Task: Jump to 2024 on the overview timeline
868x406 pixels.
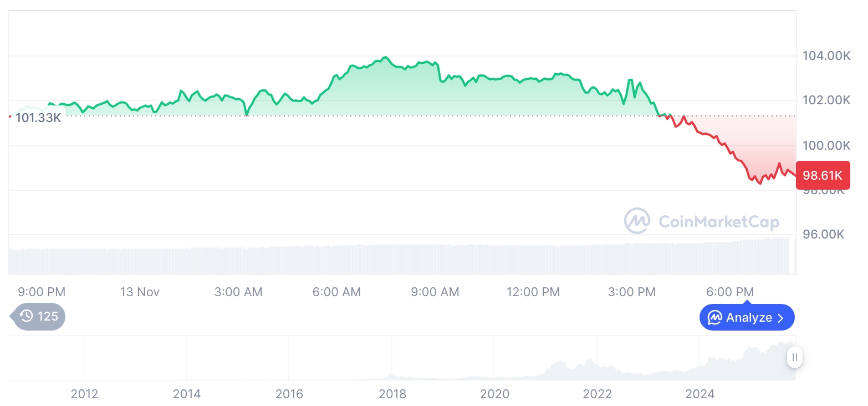Action: (x=699, y=394)
